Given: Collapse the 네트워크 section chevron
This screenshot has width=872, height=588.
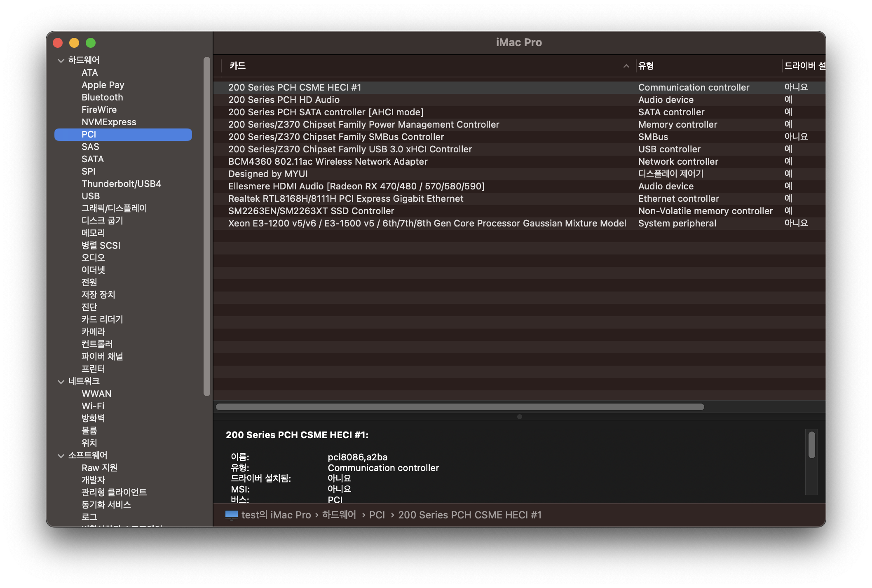Looking at the screenshot, I should click(61, 382).
